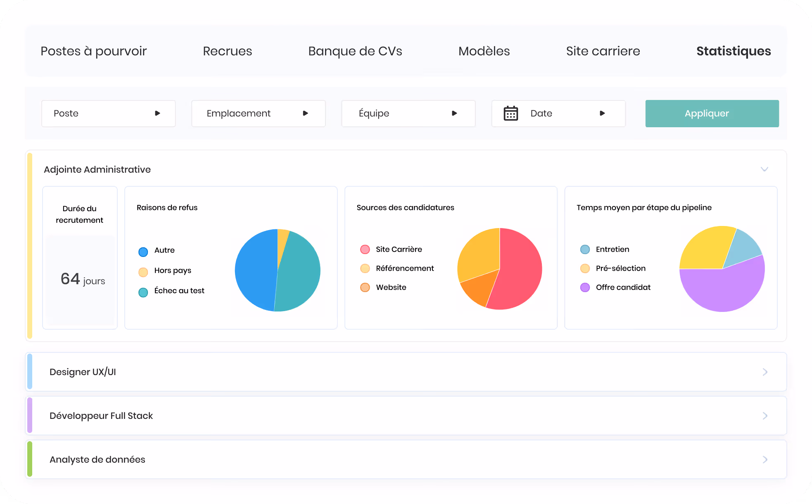Screen dimensions: 812x504
Task: Click the Offre candidat legend label
Action: pos(623,287)
